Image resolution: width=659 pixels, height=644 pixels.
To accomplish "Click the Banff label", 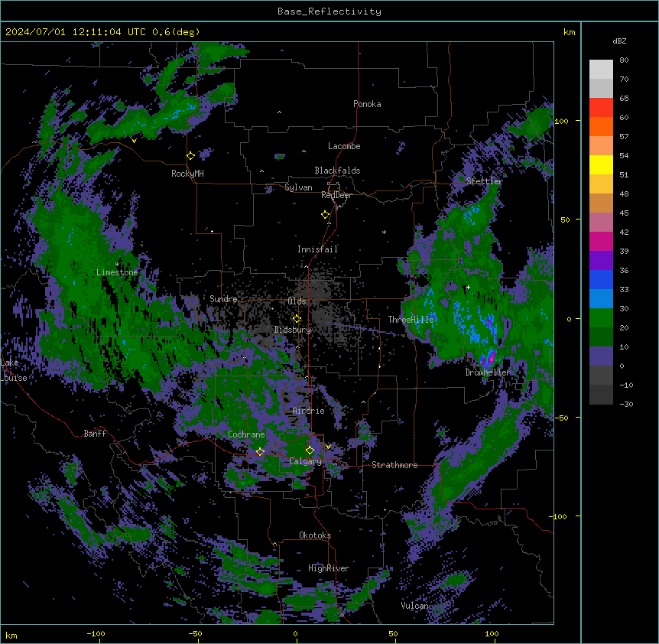I will (x=95, y=434).
